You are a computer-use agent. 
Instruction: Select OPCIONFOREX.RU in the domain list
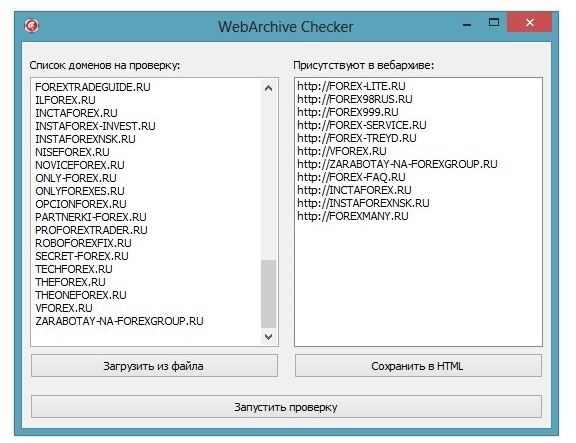81,204
